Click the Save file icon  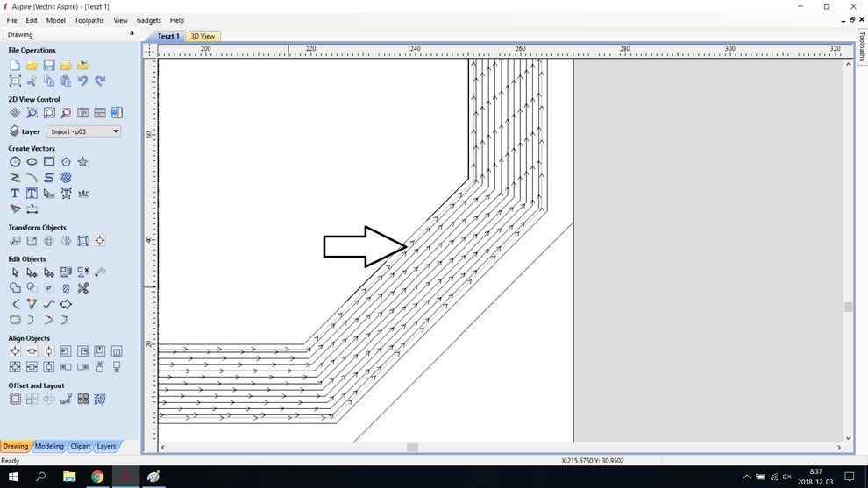[49, 66]
